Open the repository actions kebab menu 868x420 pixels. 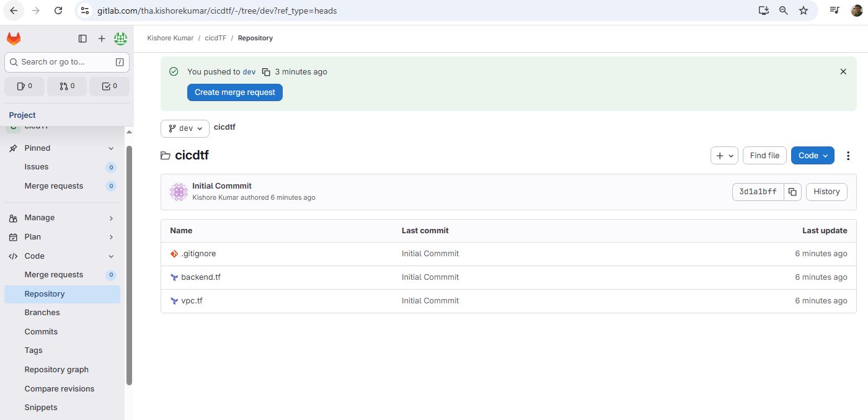pos(848,156)
